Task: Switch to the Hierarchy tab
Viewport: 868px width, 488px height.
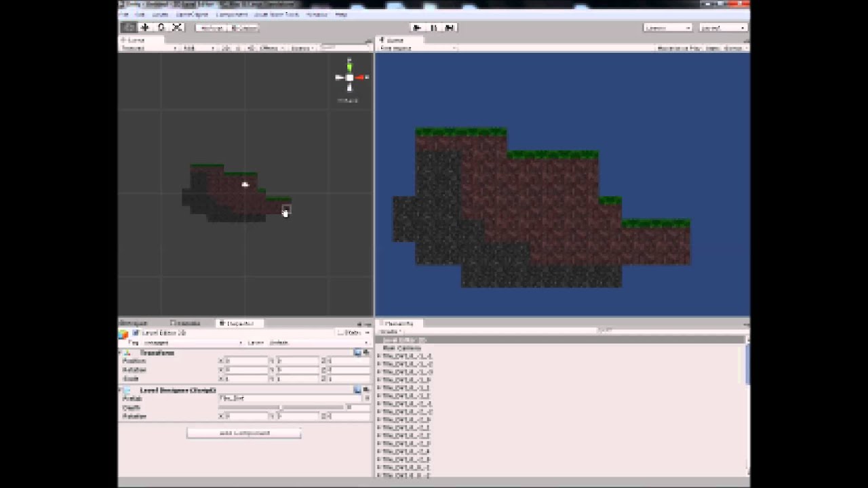Action: click(x=400, y=323)
